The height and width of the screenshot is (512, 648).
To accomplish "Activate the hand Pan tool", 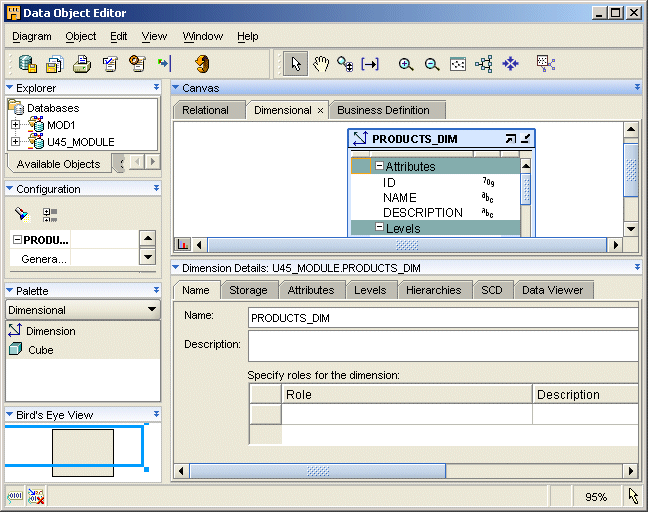I will coord(321,64).
